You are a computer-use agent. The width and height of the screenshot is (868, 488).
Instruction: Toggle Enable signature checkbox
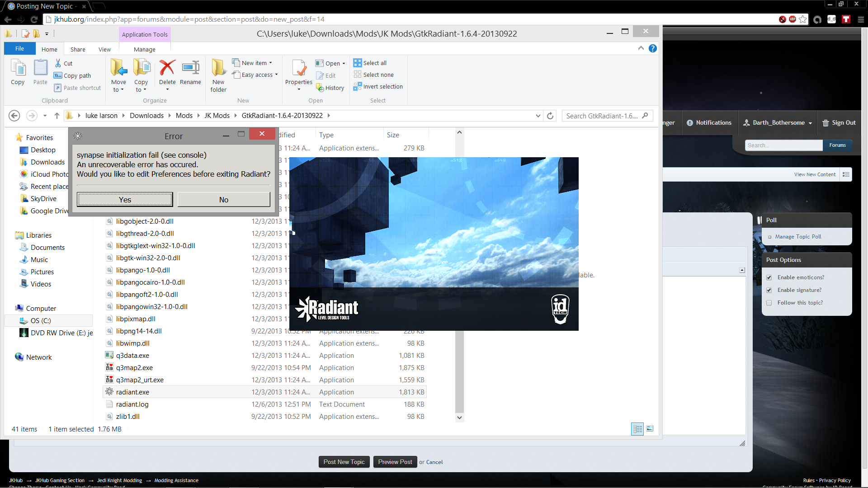(x=769, y=290)
